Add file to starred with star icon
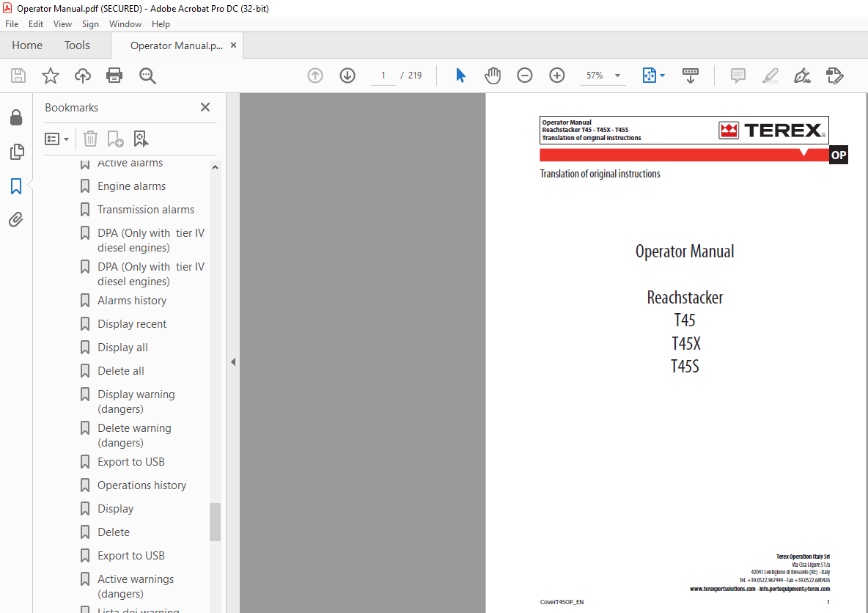Screen dimensions: 868x613 (51, 76)
